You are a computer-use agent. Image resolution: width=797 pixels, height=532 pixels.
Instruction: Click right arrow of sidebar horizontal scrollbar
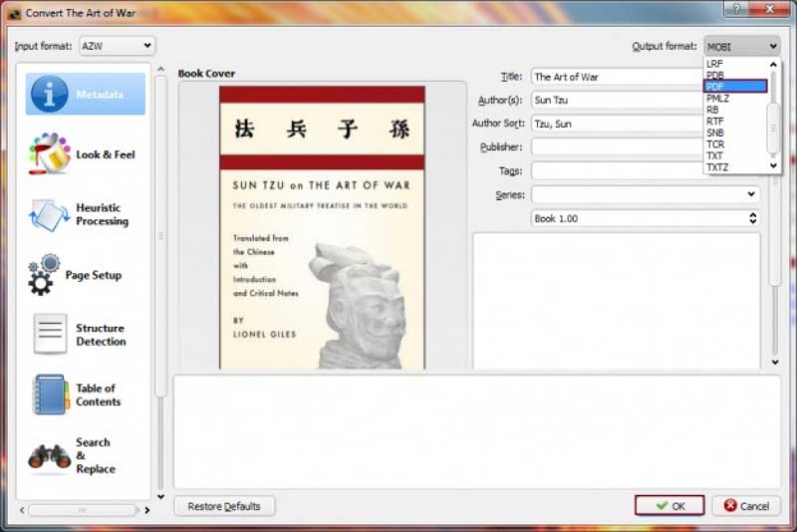tap(147, 510)
